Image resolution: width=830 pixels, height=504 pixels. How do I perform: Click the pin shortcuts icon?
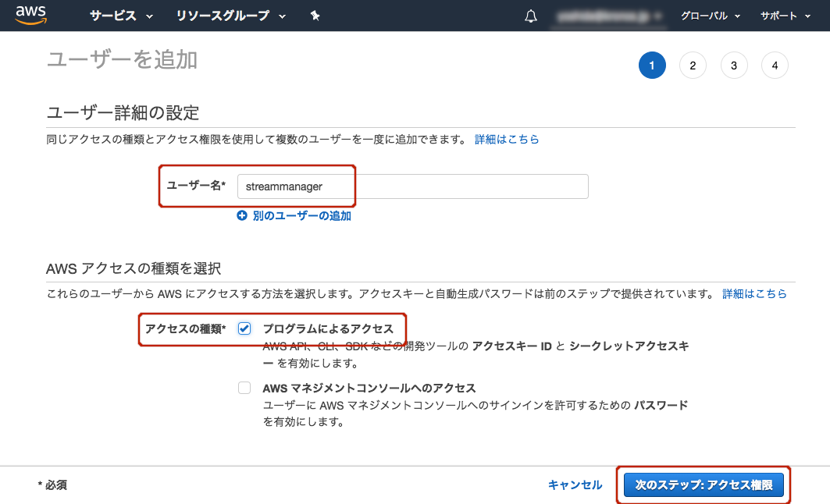[x=315, y=16]
